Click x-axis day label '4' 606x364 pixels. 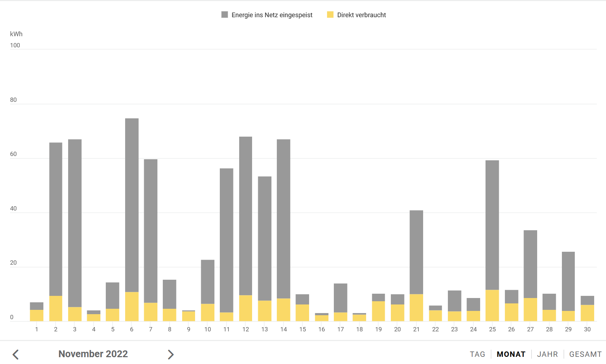pos(94,329)
